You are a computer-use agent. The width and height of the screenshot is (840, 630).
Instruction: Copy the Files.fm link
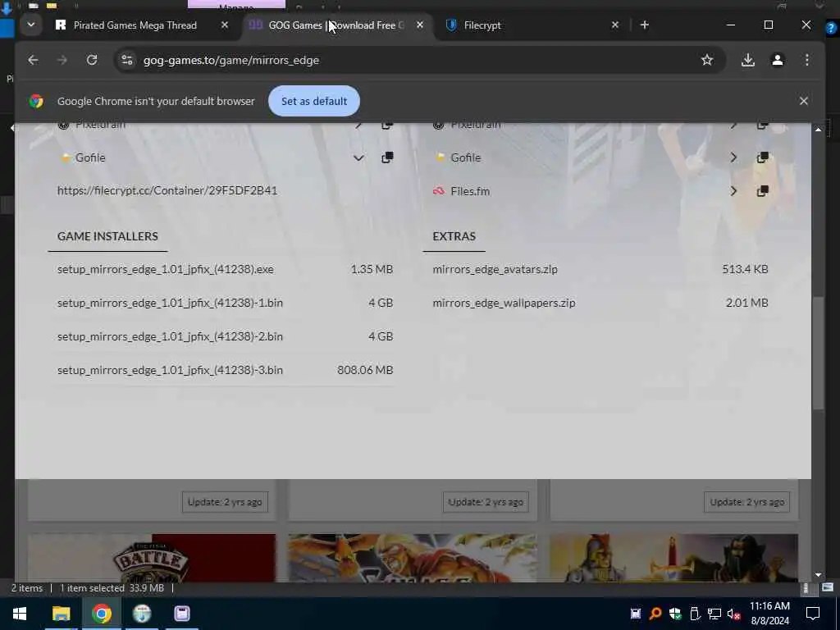tap(762, 191)
